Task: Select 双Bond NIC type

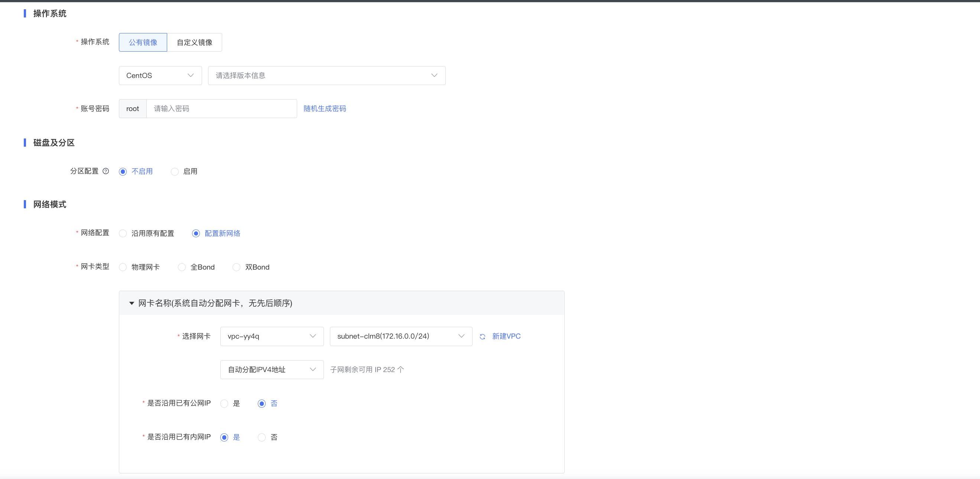Action: tap(237, 267)
